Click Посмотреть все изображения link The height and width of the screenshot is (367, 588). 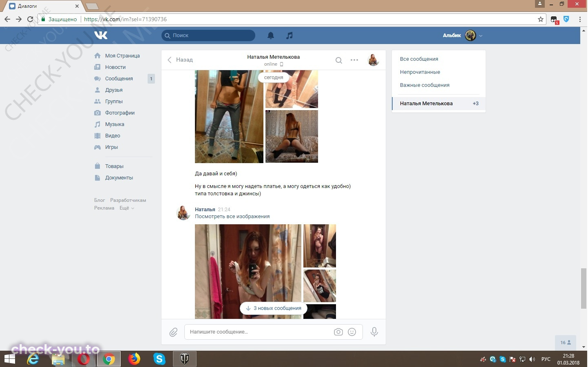[232, 217]
